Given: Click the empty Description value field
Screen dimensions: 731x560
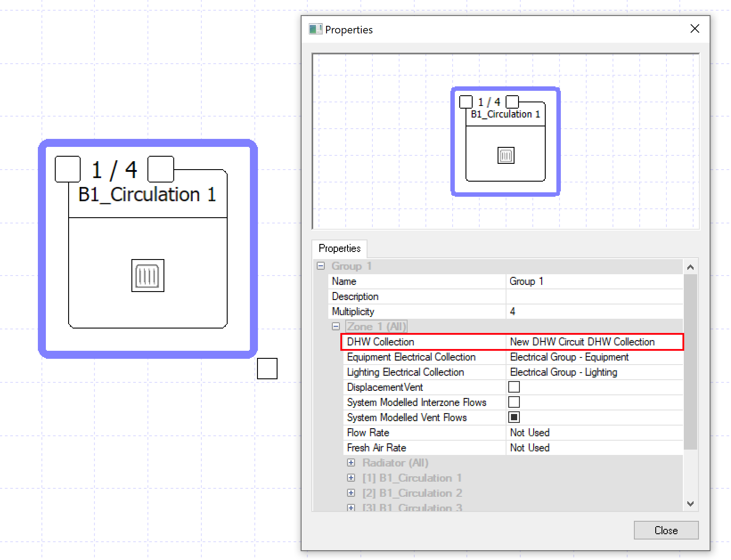Looking at the screenshot, I should 594,296.
